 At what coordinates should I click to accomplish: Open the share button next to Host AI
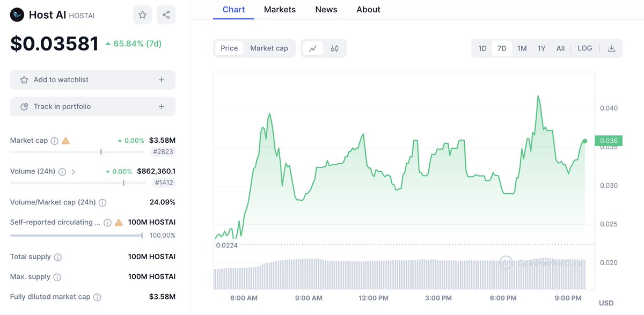pos(166,15)
